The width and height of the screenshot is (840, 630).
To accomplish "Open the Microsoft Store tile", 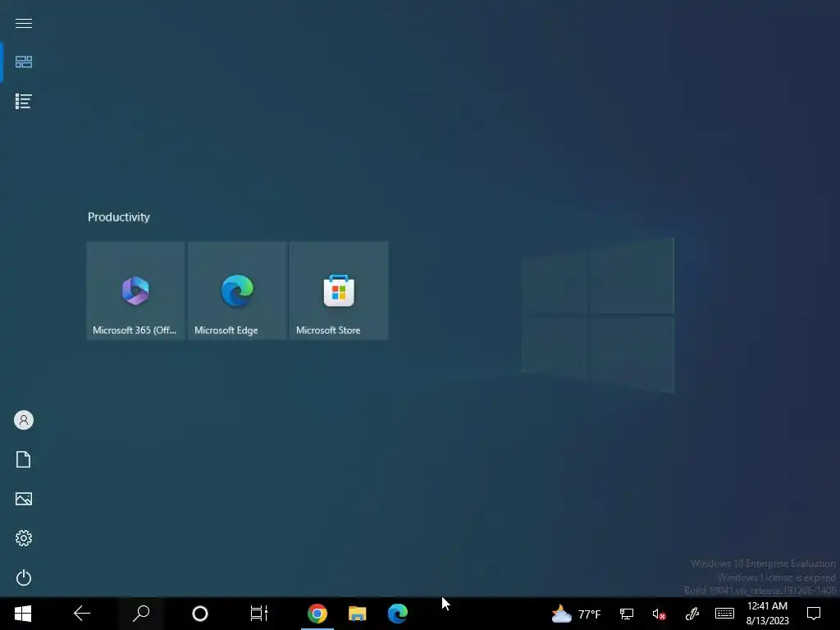I will (x=339, y=290).
